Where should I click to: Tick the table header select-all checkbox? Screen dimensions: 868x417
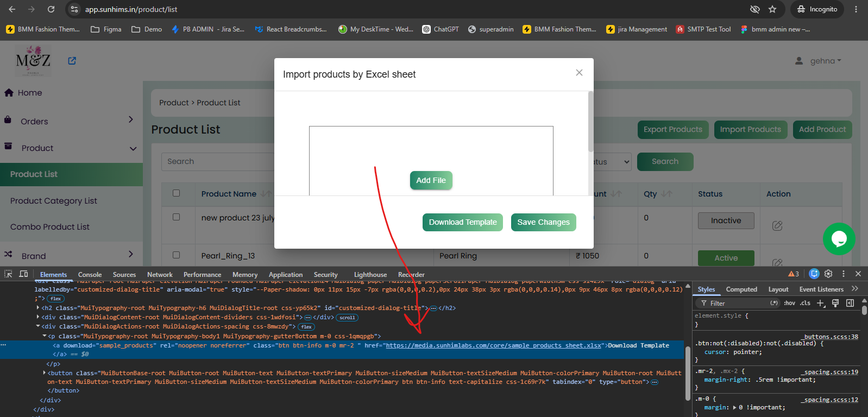pos(176,193)
